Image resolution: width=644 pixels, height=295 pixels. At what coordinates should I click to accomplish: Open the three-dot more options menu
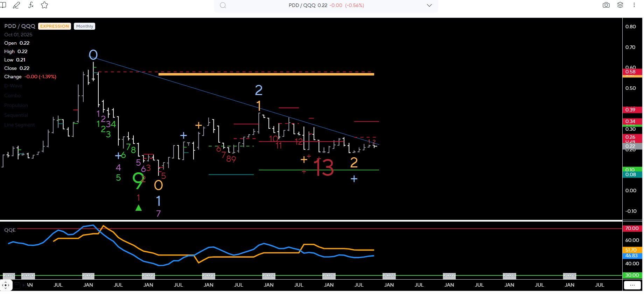pos(634,5)
